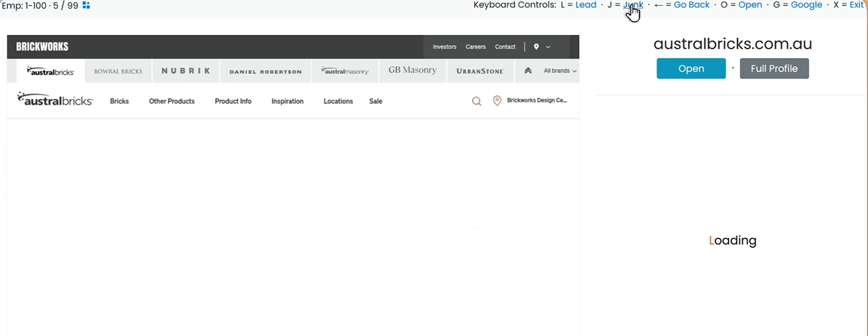Open the Inspiration menu
Viewport: 868px width, 336px height.
(x=288, y=101)
